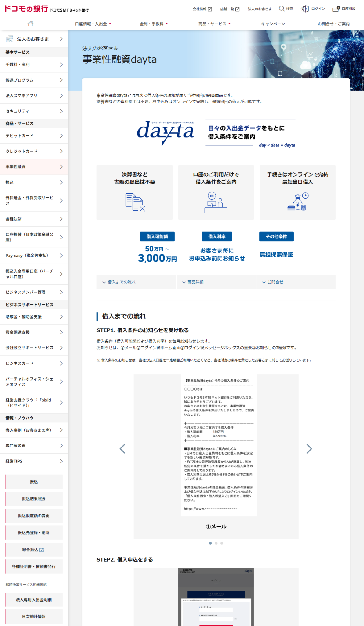Open 優遇プログラム sidebar item

(x=34, y=80)
